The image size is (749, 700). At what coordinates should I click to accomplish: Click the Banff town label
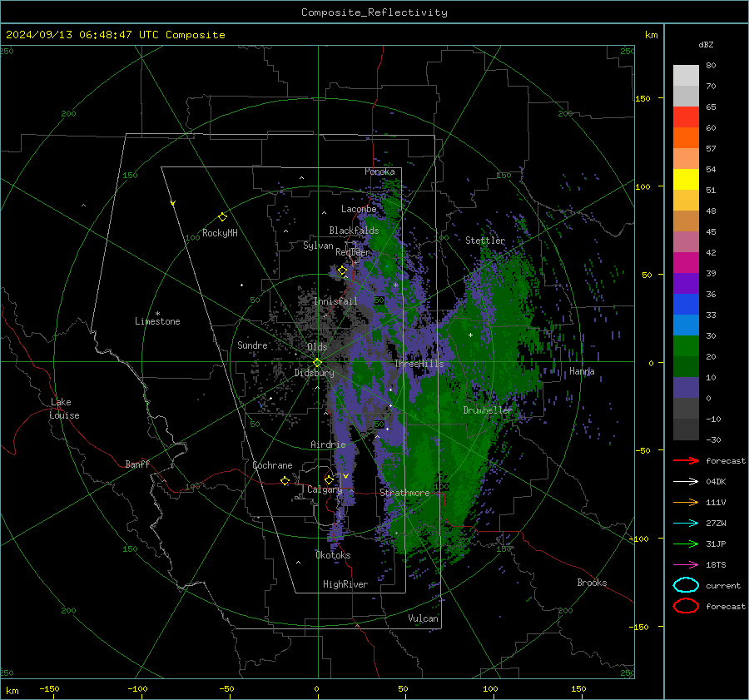coord(137,464)
